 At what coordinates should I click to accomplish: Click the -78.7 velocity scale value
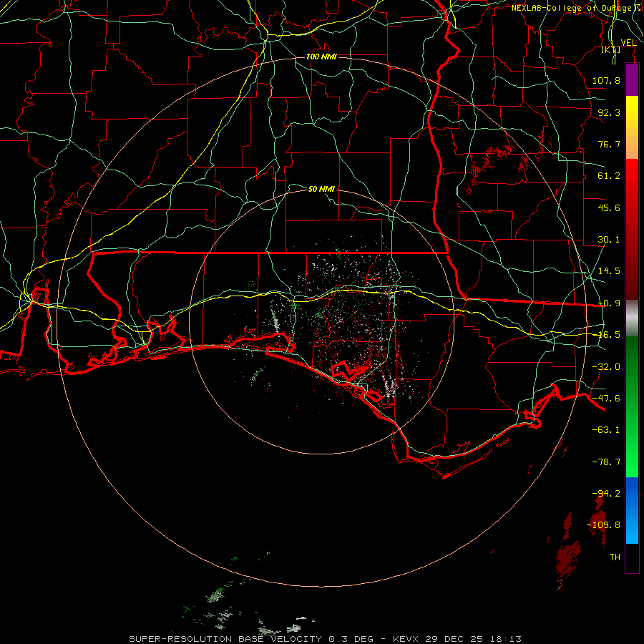[606, 462]
